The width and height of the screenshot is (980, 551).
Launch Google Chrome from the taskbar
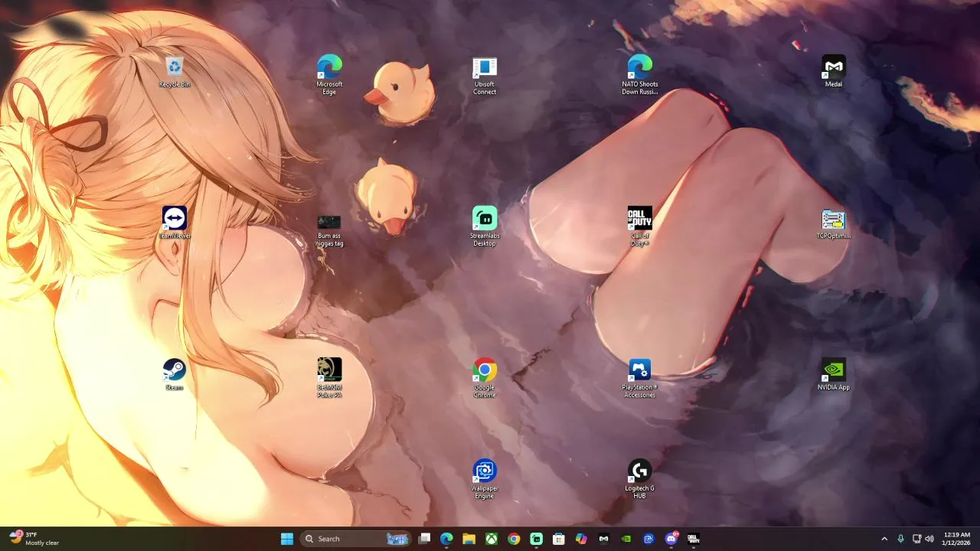point(514,539)
